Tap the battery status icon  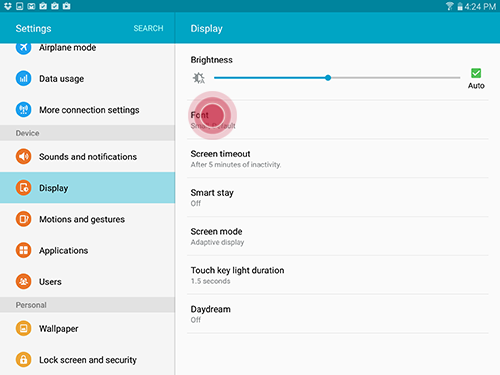pyautogui.click(x=460, y=6)
